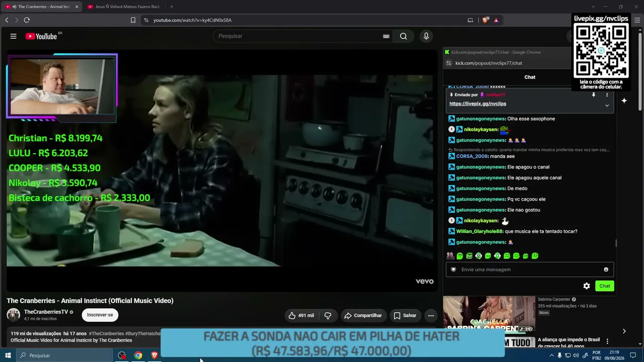
Task: Dislike the Animal Instinct video
Action: pyautogui.click(x=328, y=316)
